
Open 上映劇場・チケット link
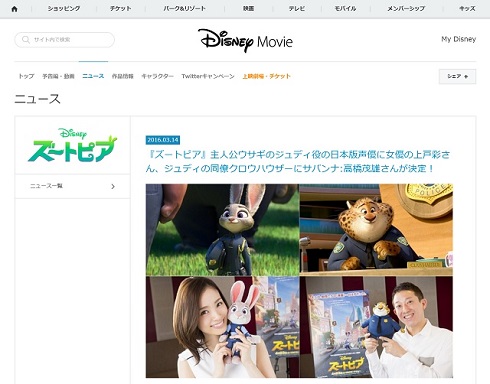pos(266,76)
